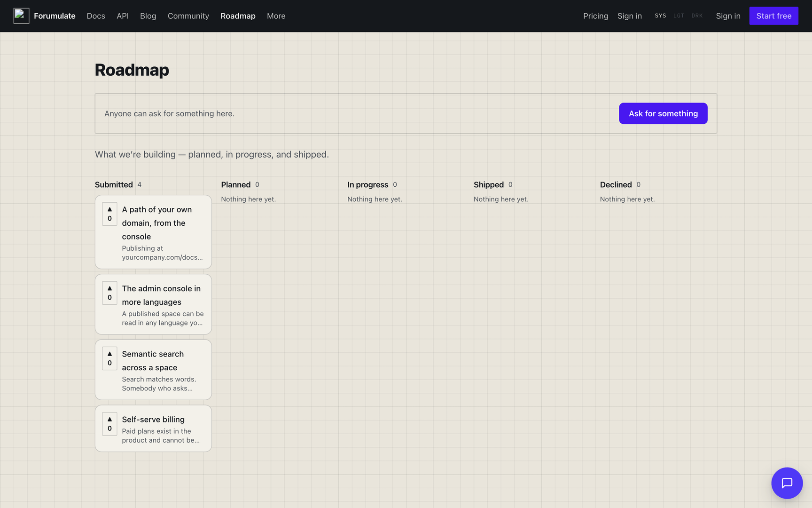Expand the More navigation menu
812x508 pixels.
click(x=276, y=16)
